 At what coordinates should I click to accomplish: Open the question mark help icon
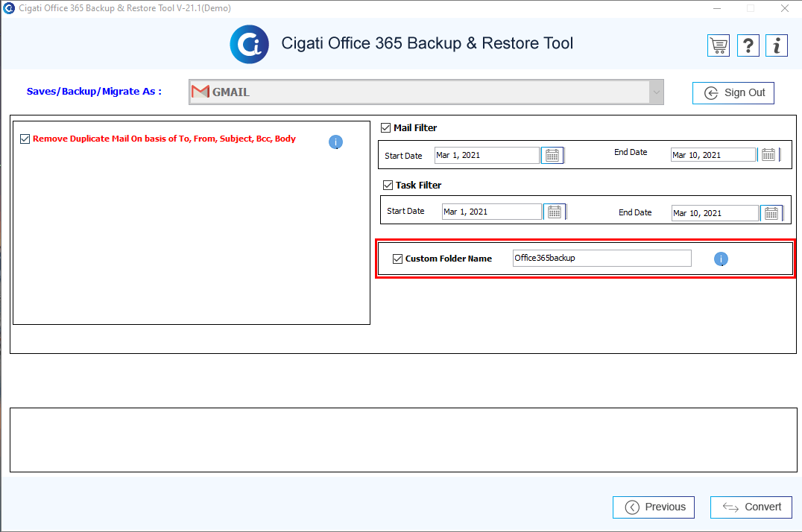[748, 45]
